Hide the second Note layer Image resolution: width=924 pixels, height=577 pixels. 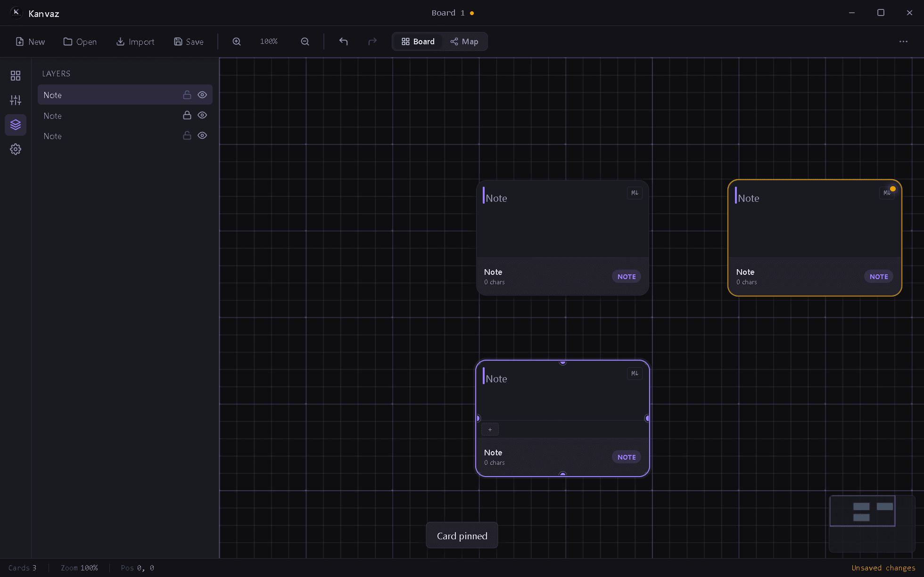202,115
